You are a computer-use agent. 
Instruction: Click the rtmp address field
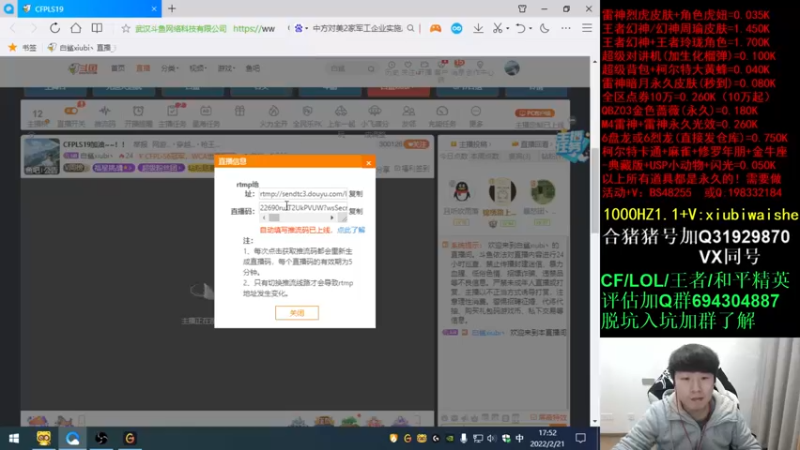[303, 194]
